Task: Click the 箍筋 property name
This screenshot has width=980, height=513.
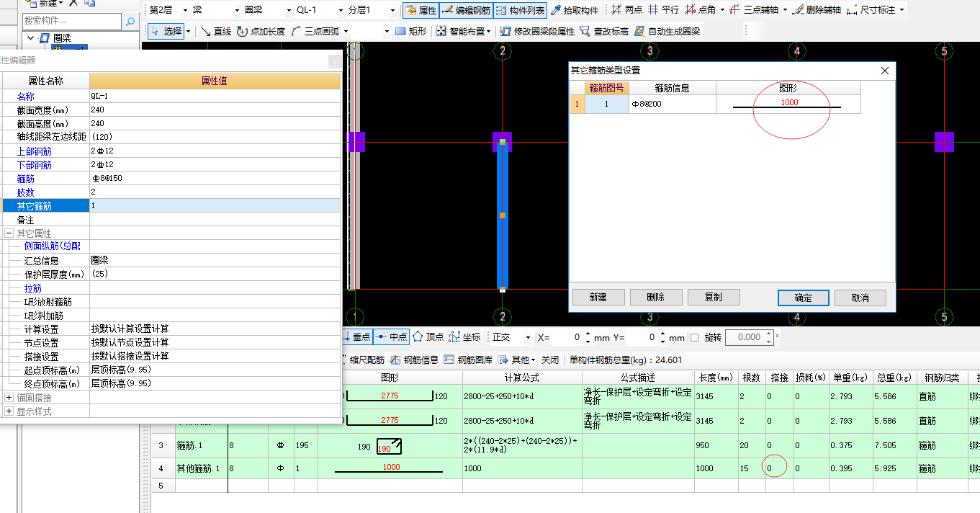Action: (25, 179)
